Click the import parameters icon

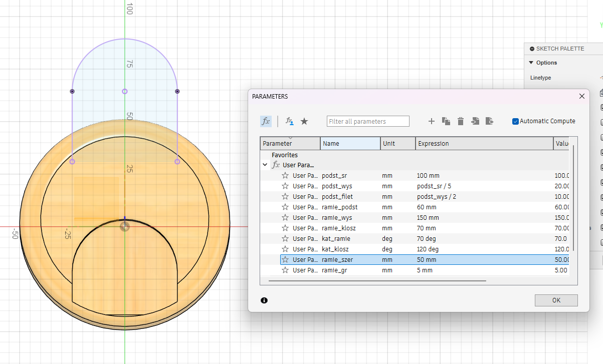(475, 121)
